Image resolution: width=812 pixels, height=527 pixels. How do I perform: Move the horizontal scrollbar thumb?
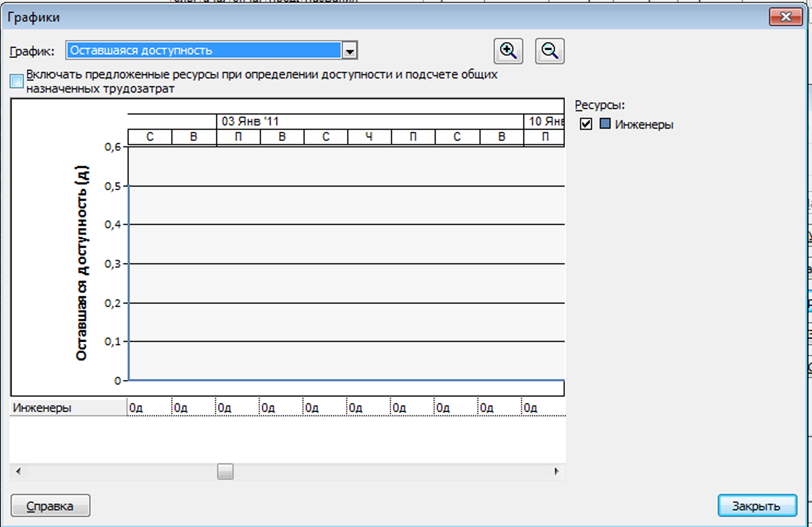click(225, 471)
